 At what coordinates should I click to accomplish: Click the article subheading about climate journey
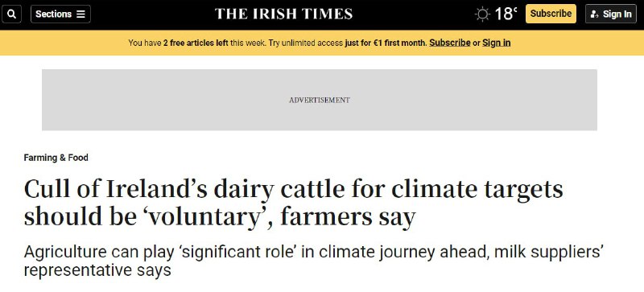(x=313, y=261)
